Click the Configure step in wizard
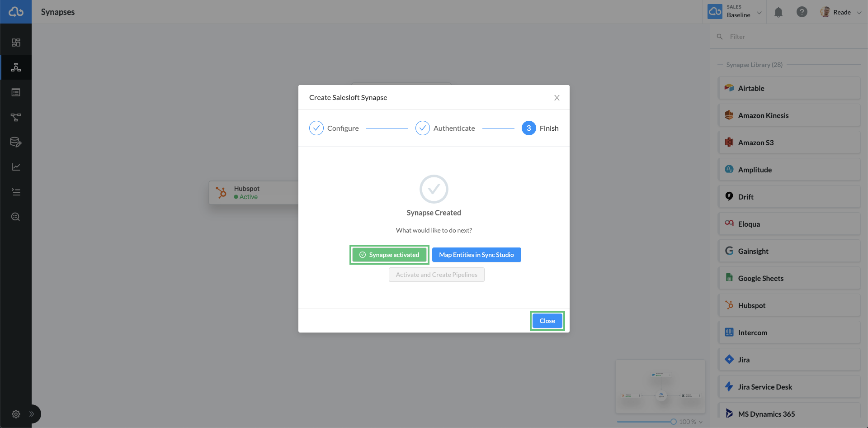Viewport: 868px width, 428px height. click(334, 128)
